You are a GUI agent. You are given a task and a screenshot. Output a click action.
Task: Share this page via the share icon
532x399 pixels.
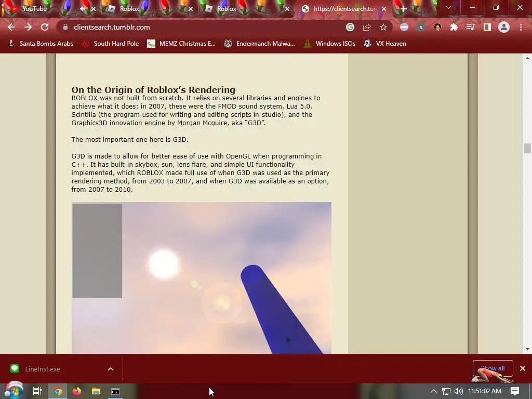pos(367,27)
